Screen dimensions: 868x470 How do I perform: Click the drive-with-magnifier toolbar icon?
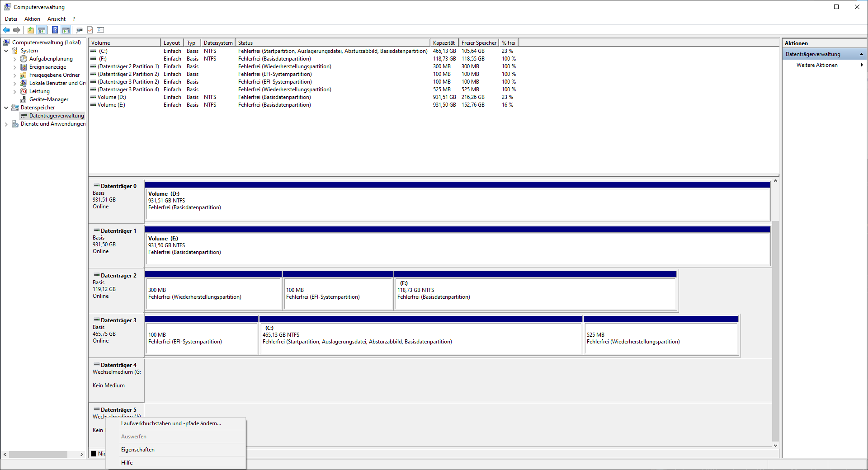click(80, 30)
